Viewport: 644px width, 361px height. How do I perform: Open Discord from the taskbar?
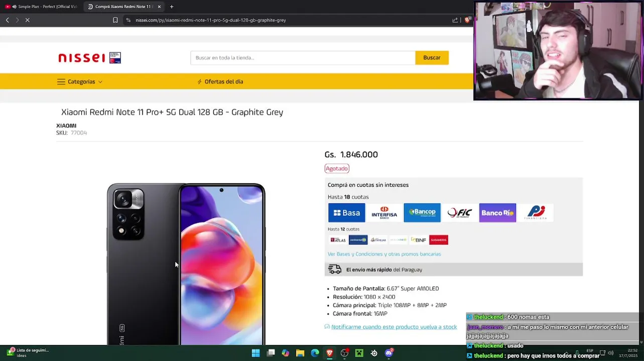[x=389, y=353]
